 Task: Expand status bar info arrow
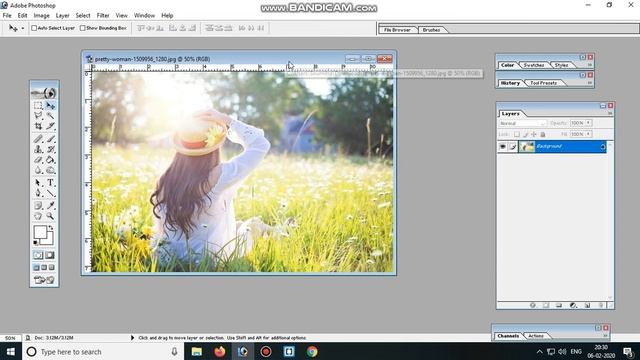(x=132, y=338)
